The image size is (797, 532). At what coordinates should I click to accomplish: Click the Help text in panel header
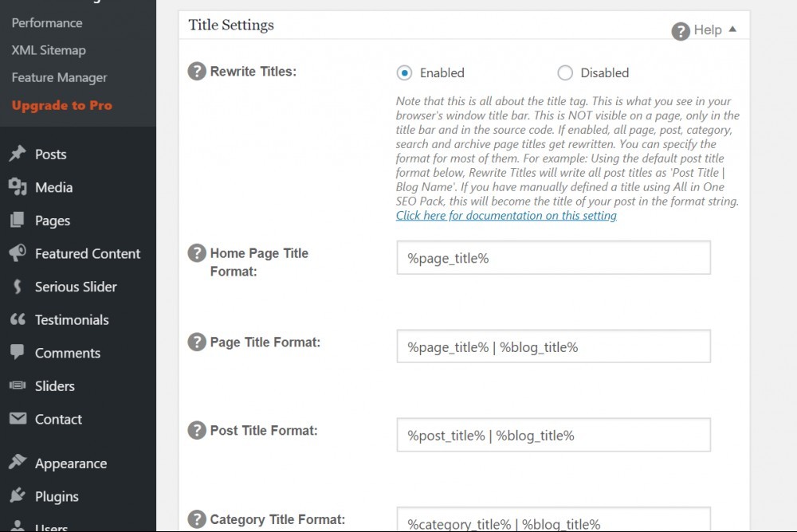pyautogui.click(x=708, y=30)
